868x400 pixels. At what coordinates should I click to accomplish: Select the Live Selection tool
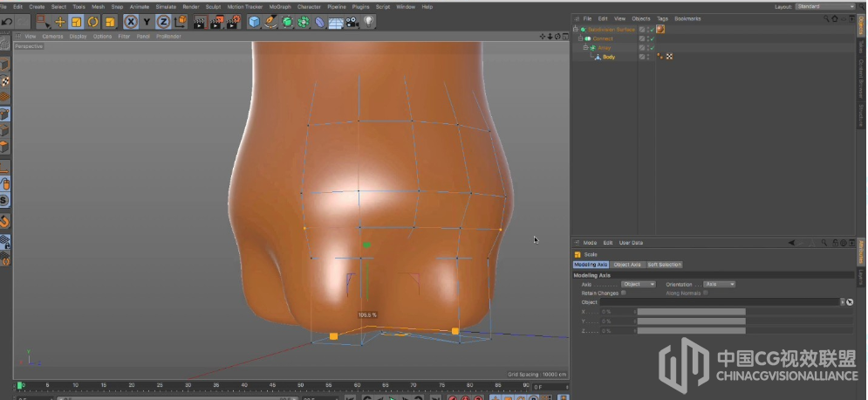43,22
